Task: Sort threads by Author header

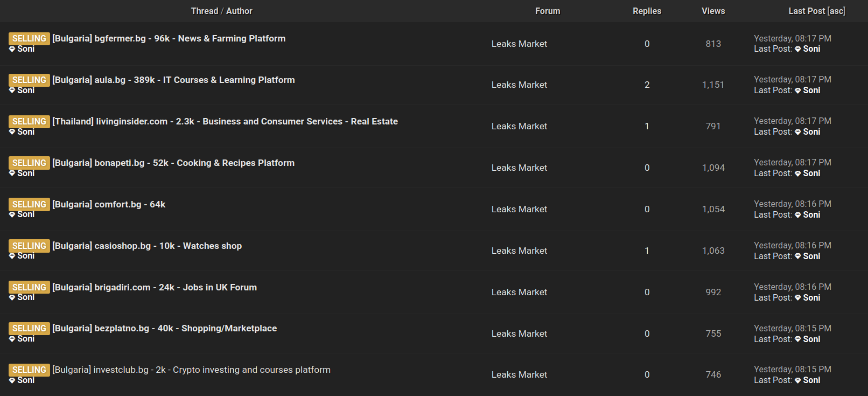Action: pos(239,11)
